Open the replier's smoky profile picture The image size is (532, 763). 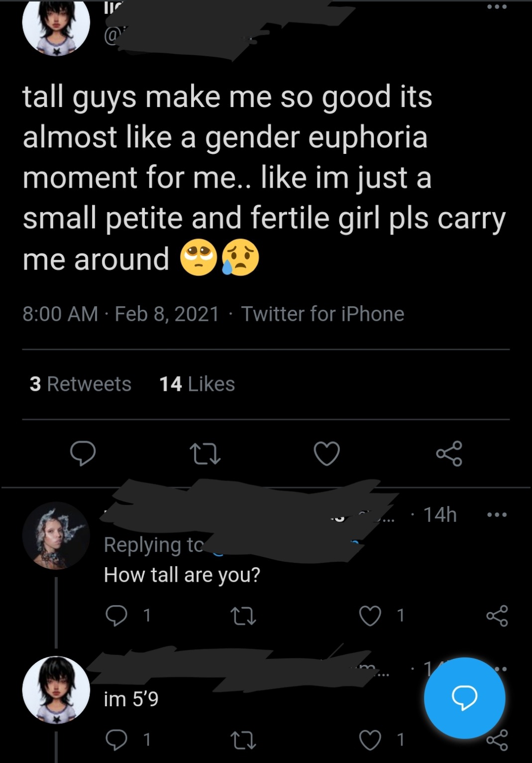click(x=56, y=535)
